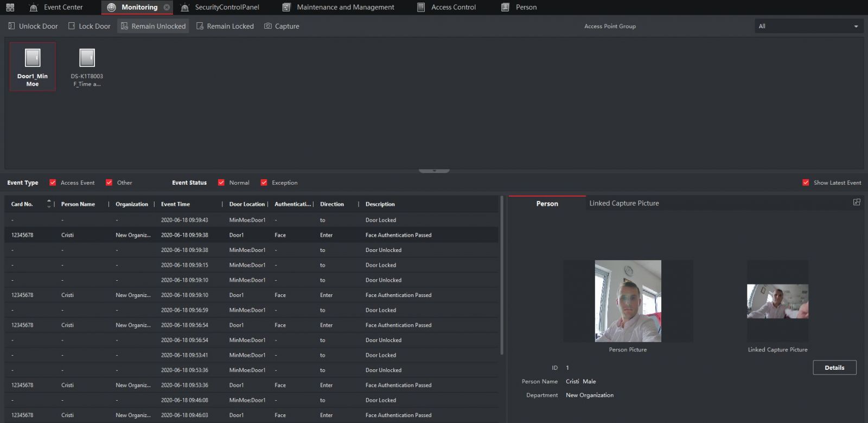The height and width of the screenshot is (423, 868).
Task: Toggle the Exception event status checkbox
Action: [x=264, y=182]
